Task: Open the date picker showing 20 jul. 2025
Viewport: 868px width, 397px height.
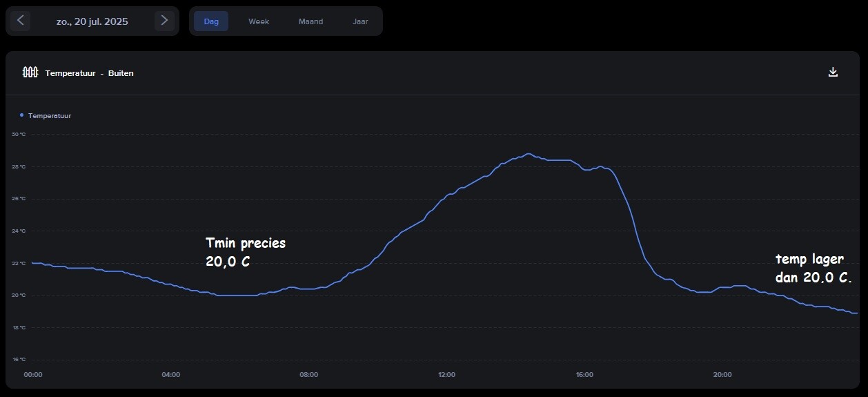Action: [92, 21]
